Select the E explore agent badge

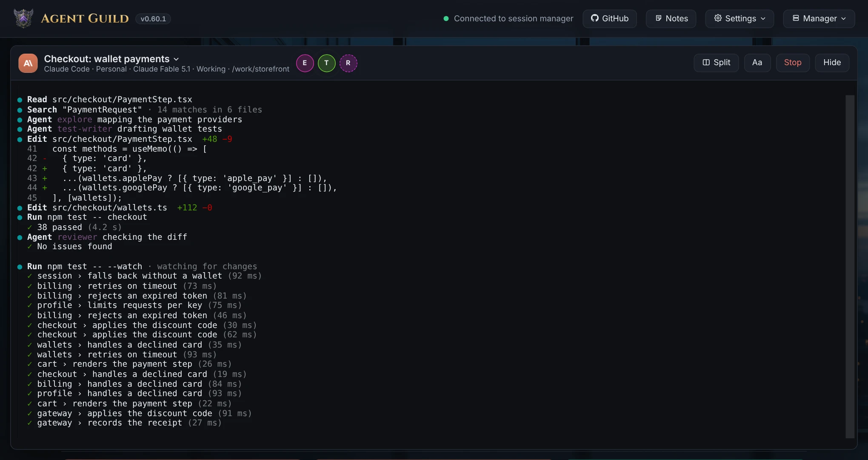pos(305,63)
